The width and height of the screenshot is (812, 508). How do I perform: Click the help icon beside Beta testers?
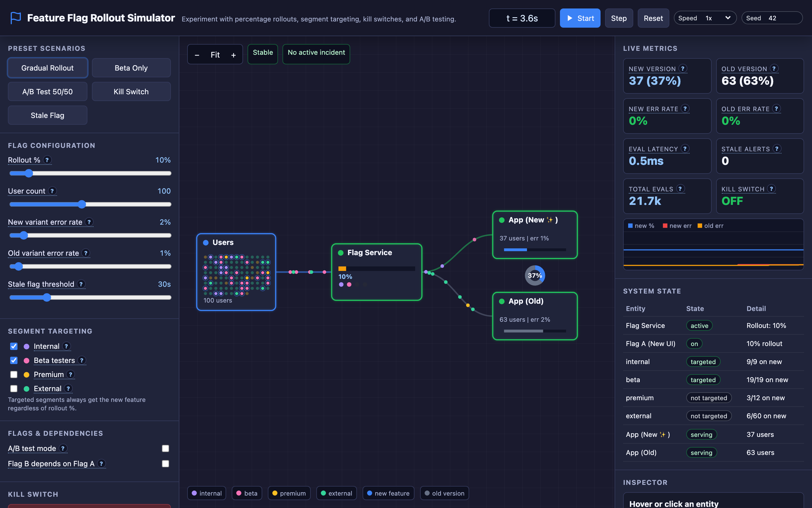pyautogui.click(x=81, y=360)
